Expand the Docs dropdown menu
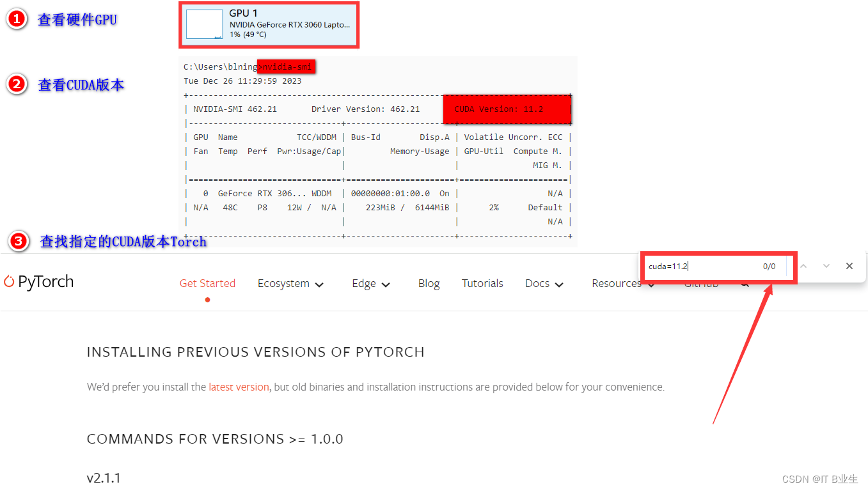Screen dimensions: 868x489 click(544, 283)
